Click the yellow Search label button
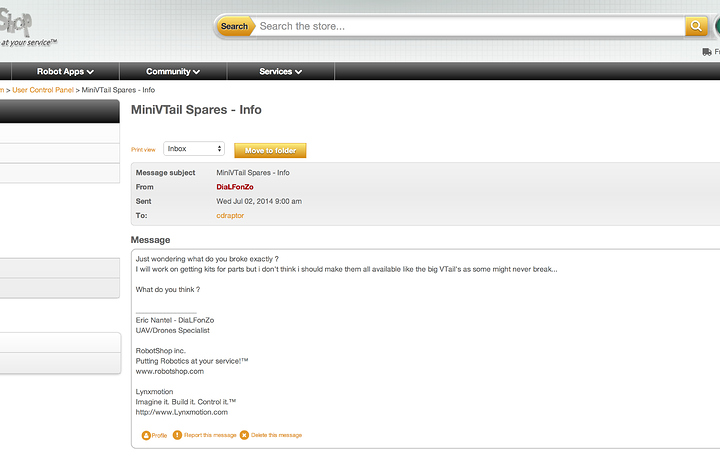The height and width of the screenshot is (460, 720). [x=235, y=26]
